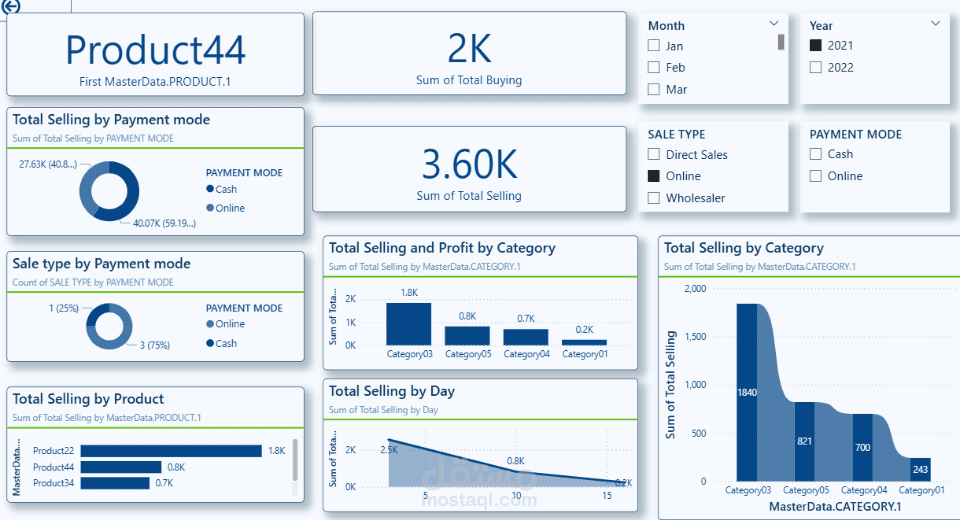Click the SALE TYPE slicer header
The height and width of the screenshot is (520, 960).
677,134
